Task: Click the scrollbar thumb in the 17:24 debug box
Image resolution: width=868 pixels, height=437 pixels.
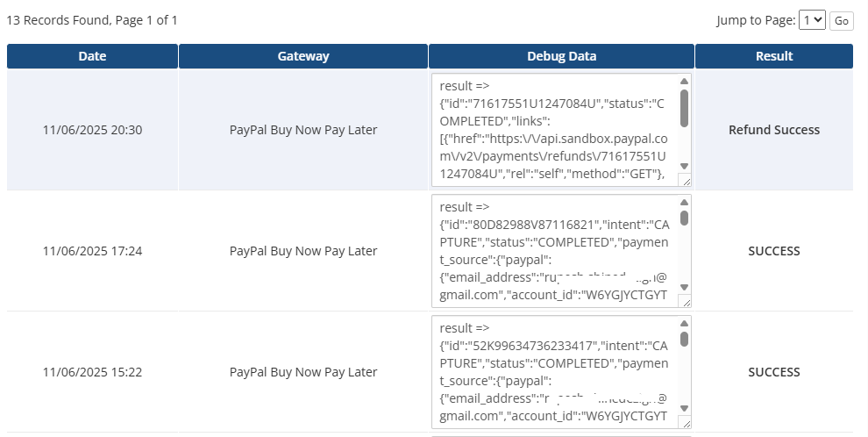Action: (684, 218)
